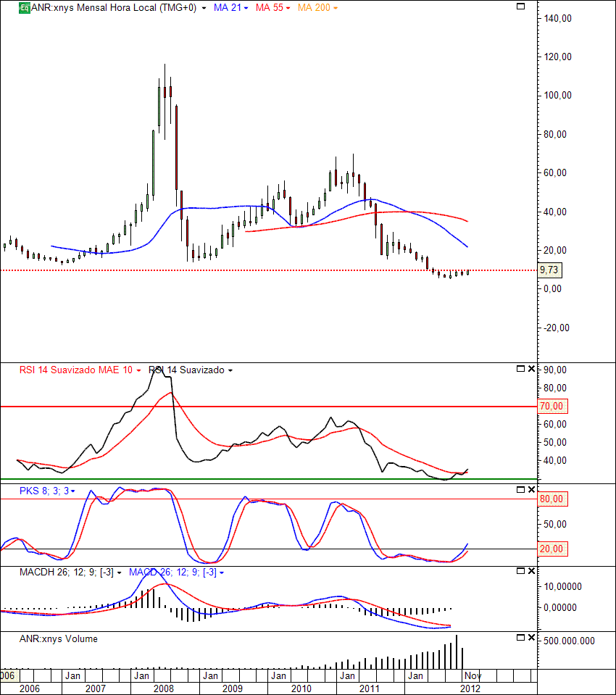Maximize the main price chart panel
Screen dimensions: 616x695
(x=521, y=7)
